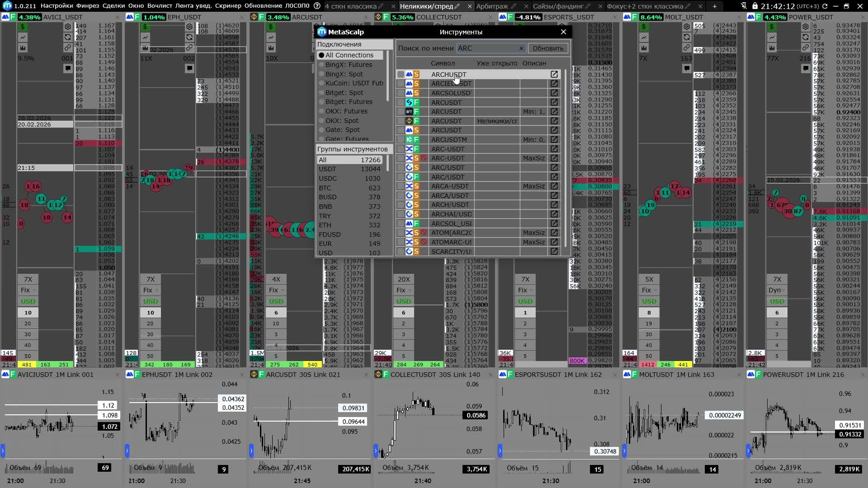The width and height of the screenshot is (868, 488).
Task: Select the BingX: Futures connection radio
Action: (321, 65)
